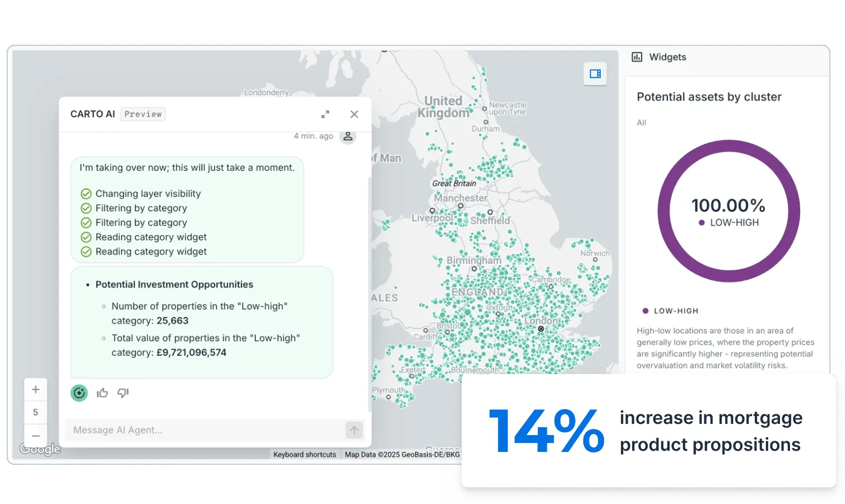Screen dimensions: 845x504
Task: Click the Widgets panel bar-chart icon
Action: pyautogui.click(x=636, y=57)
